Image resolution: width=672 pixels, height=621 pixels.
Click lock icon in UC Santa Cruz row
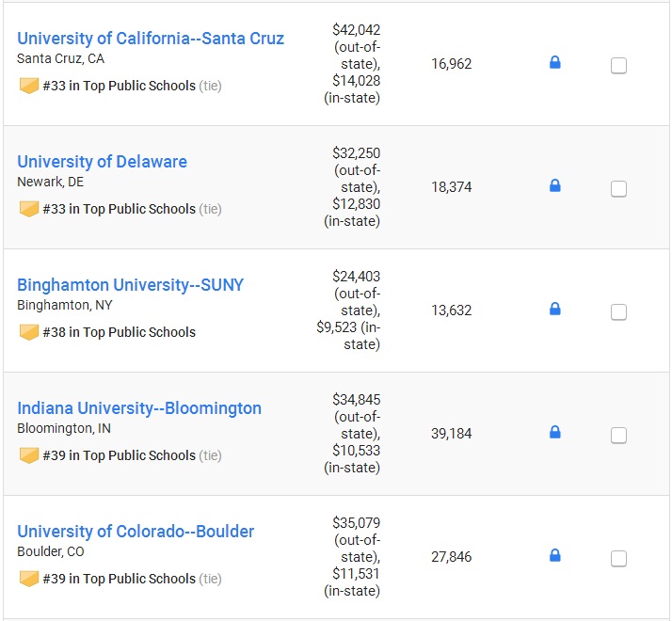555,63
